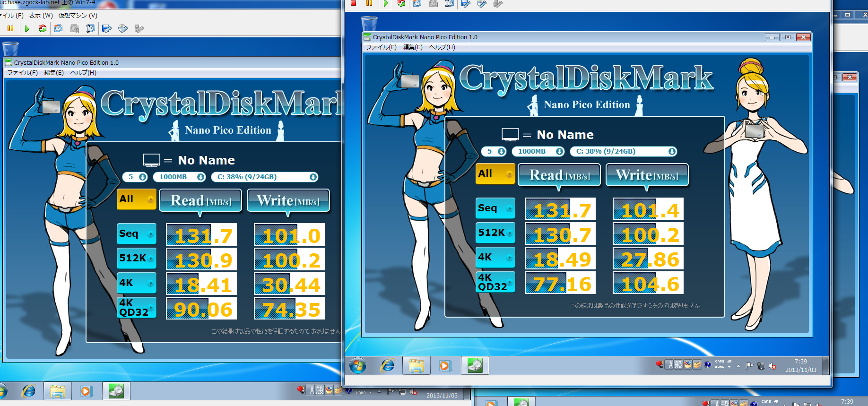The image size is (868, 406).
Task: Click the CD/DVD drive icon in right console toolbar
Action: (482, 3)
